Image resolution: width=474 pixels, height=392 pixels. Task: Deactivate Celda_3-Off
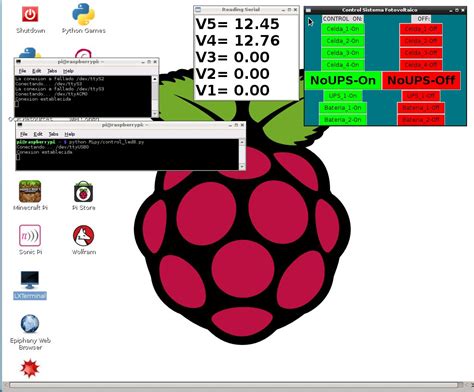pyautogui.click(x=421, y=53)
